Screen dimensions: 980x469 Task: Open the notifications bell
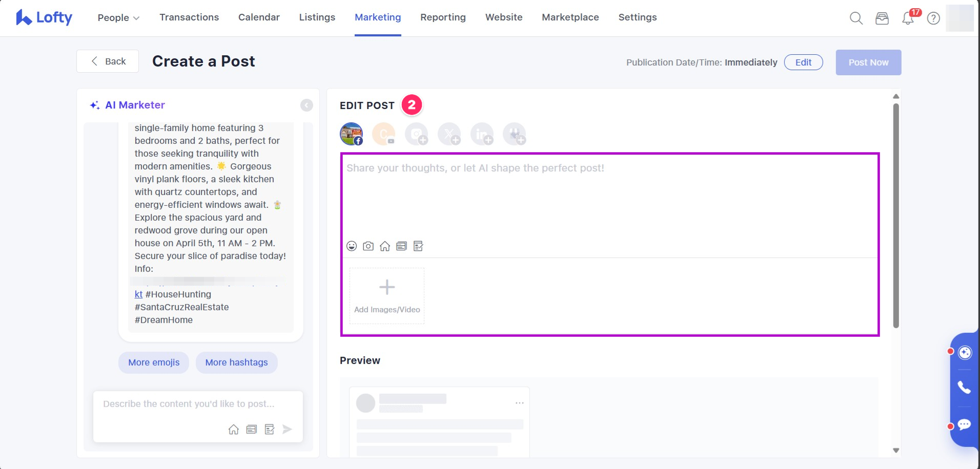pyautogui.click(x=908, y=18)
